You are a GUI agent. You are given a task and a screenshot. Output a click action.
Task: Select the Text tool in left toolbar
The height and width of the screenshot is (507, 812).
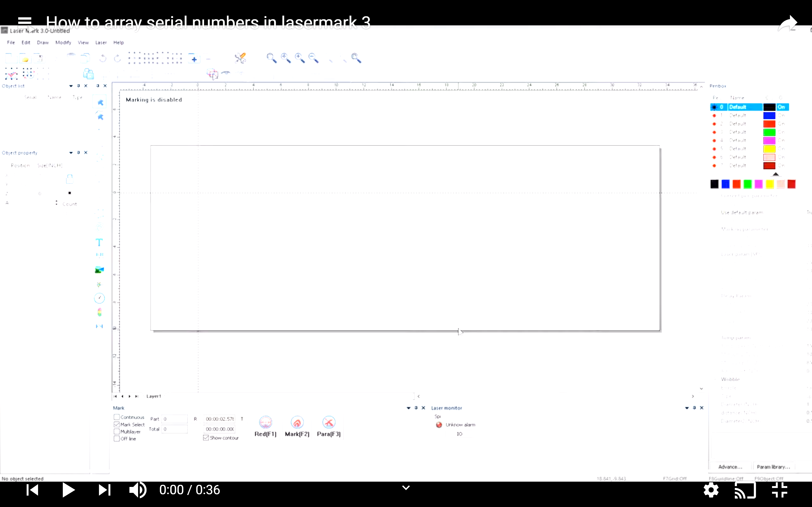pyautogui.click(x=99, y=243)
